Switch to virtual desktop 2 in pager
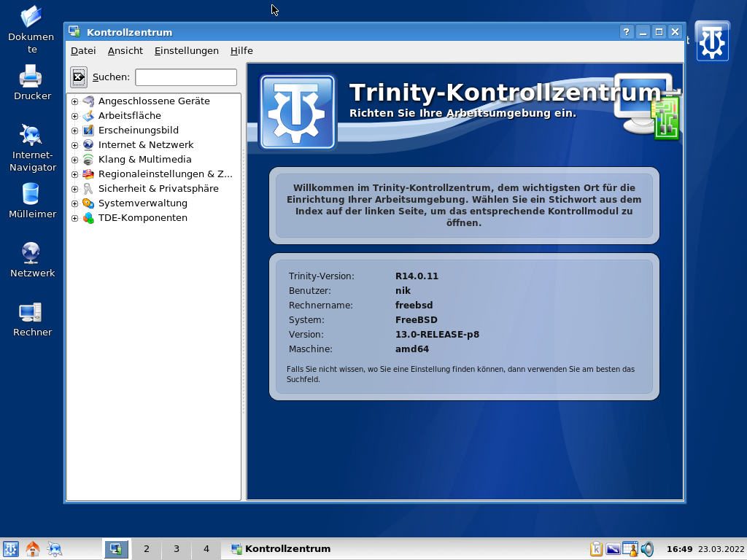 tap(146, 549)
